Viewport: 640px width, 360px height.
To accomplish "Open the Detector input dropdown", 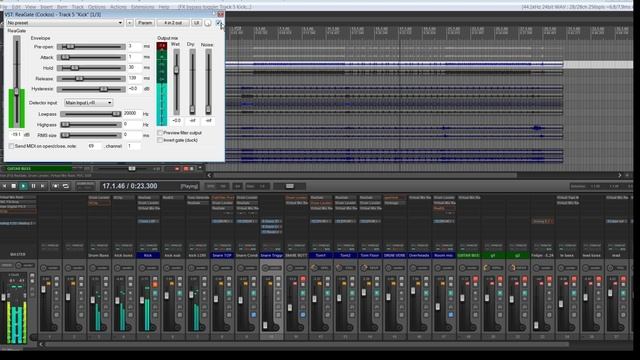I will tap(88, 103).
